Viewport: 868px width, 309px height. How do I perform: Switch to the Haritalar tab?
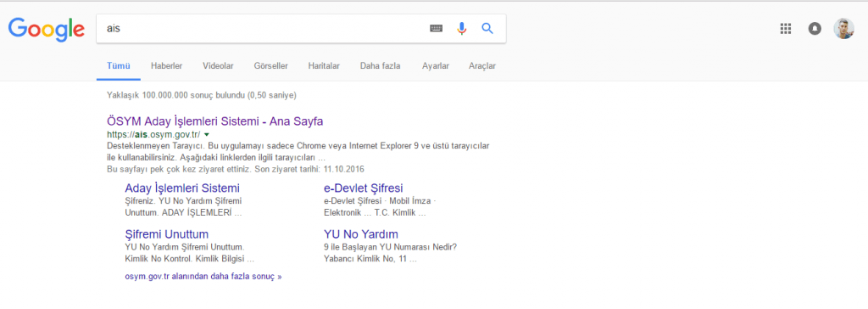(324, 66)
